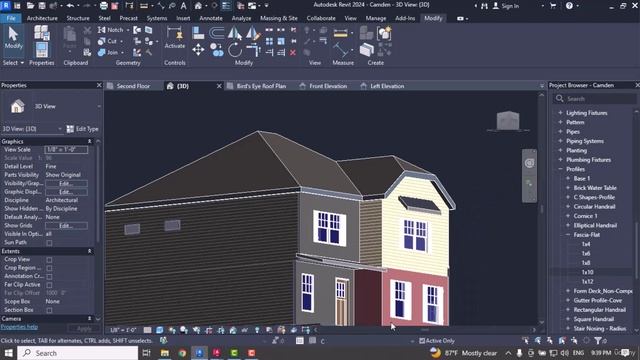Select the Trim/Extend to Corner tool

(x=253, y=50)
